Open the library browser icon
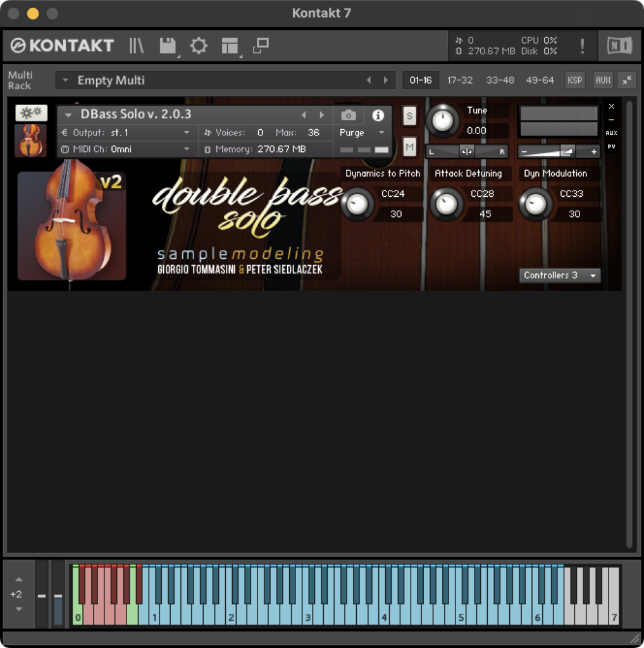 pyautogui.click(x=136, y=46)
